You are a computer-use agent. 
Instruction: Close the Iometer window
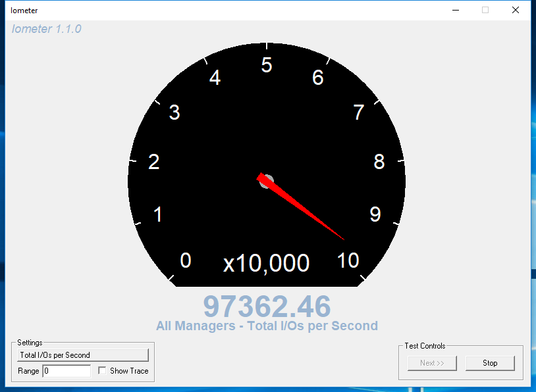(516, 11)
